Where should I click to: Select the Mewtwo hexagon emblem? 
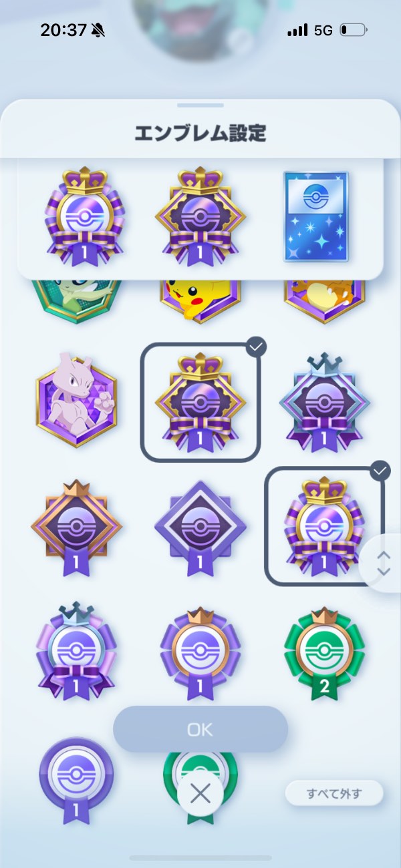(x=76, y=401)
